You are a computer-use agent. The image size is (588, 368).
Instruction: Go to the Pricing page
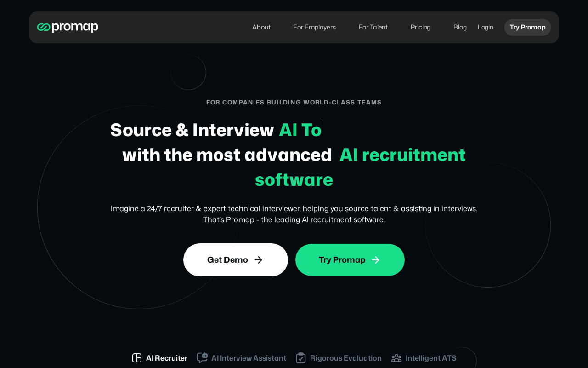tap(420, 27)
